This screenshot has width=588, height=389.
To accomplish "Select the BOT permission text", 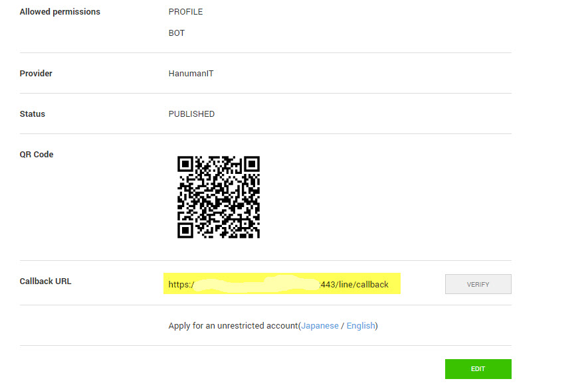I will point(177,33).
